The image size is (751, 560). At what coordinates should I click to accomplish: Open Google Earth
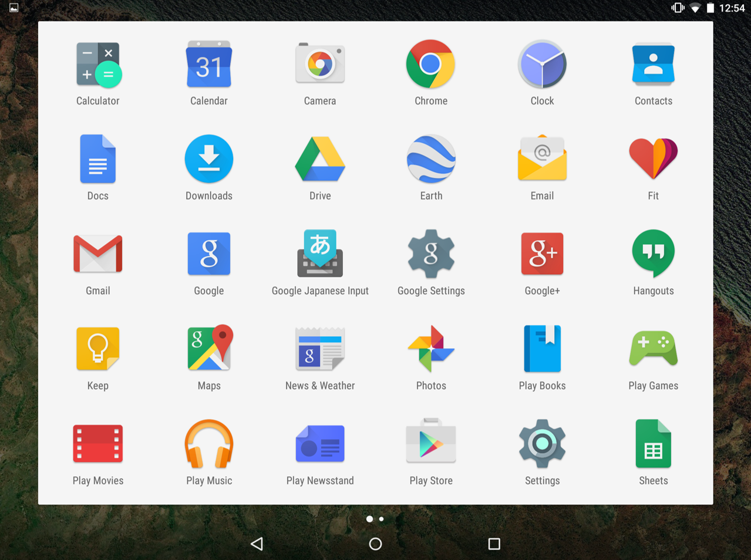431,159
